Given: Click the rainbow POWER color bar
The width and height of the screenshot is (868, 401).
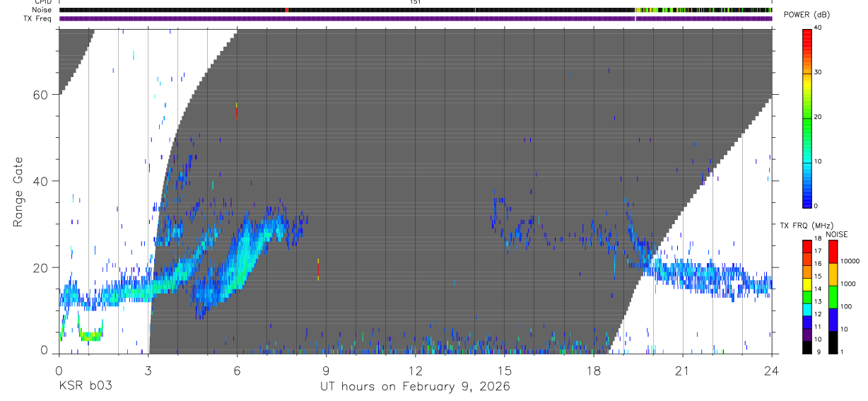Looking at the screenshot, I should coord(807,117).
